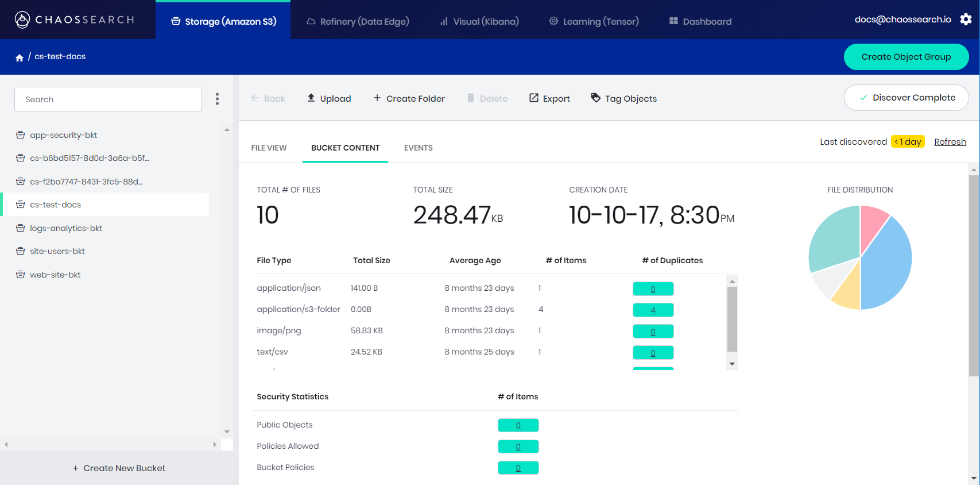Click the Search input field
Screen dimensions: 980x485
[108, 99]
